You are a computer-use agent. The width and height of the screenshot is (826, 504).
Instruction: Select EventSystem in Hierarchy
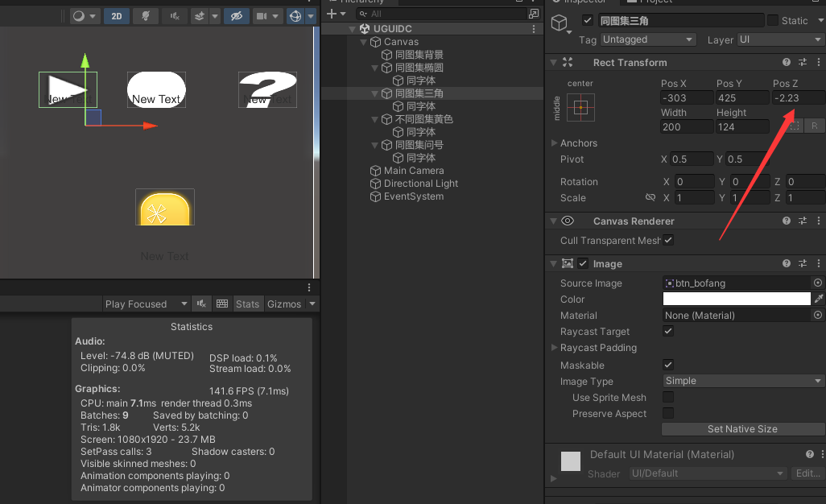(x=414, y=196)
